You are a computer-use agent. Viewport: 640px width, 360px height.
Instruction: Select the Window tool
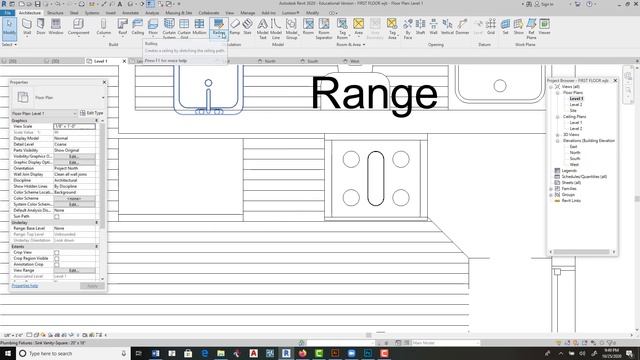pos(56,27)
